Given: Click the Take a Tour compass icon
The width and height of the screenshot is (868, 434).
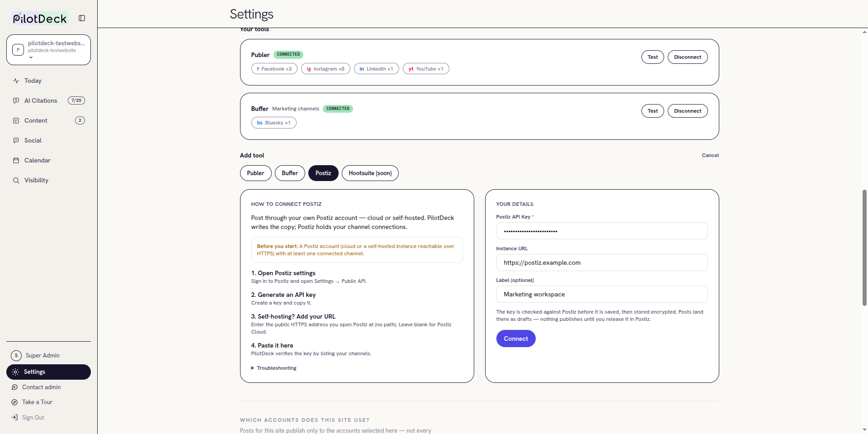Looking at the screenshot, I should coord(14,402).
